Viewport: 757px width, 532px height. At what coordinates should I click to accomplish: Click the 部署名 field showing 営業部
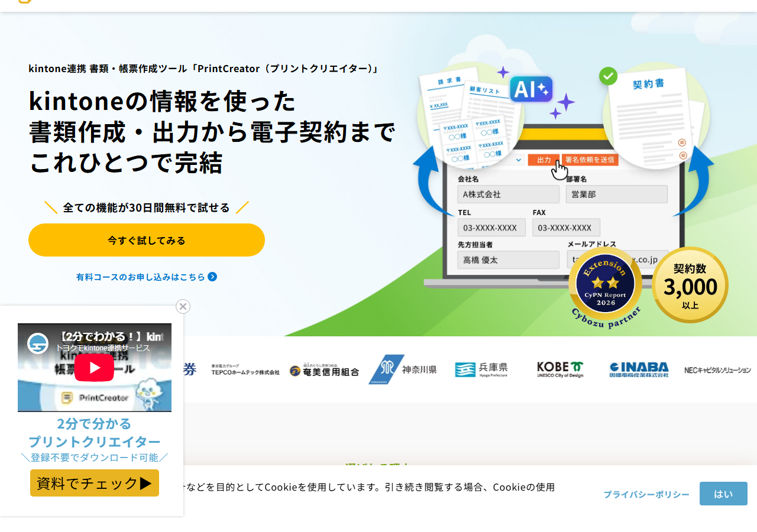617,194
